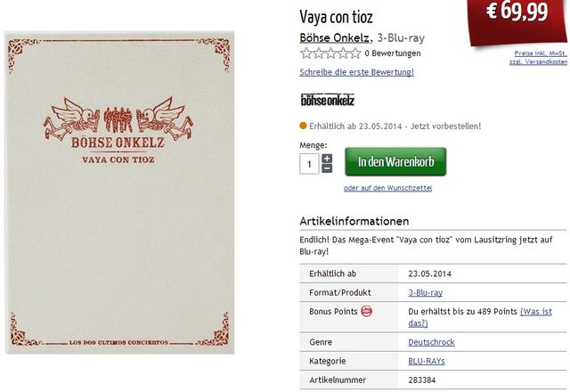Open the BLU-RAYs category link
This screenshot has width=570, height=392.
[427, 361]
